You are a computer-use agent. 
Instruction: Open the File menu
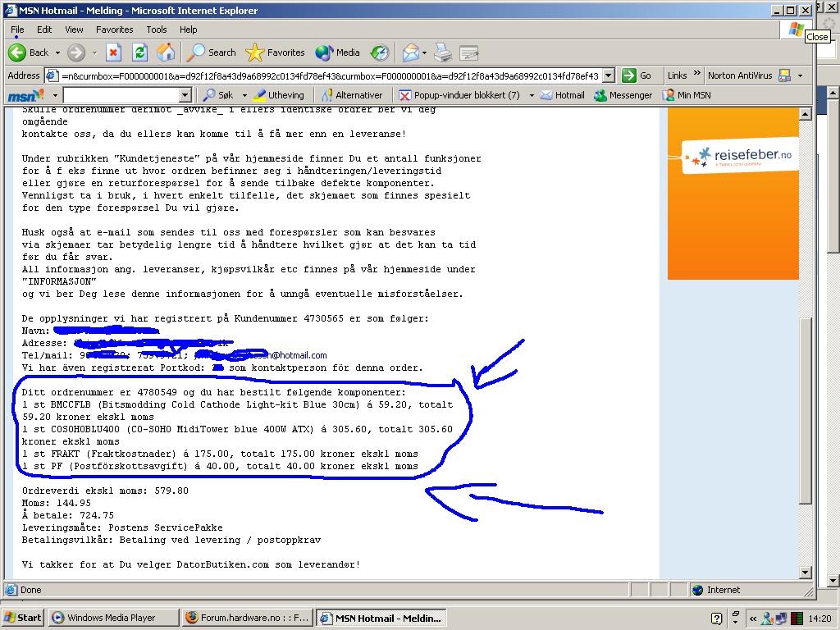click(x=17, y=30)
